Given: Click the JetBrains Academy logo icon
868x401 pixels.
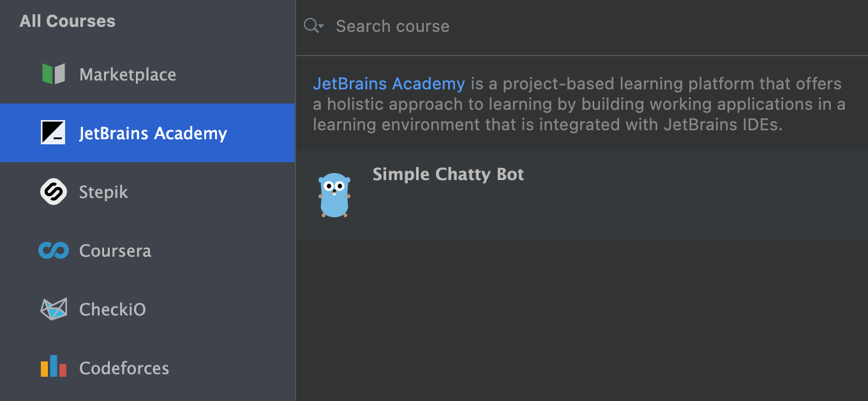Looking at the screenshot, I should [54, 133].
